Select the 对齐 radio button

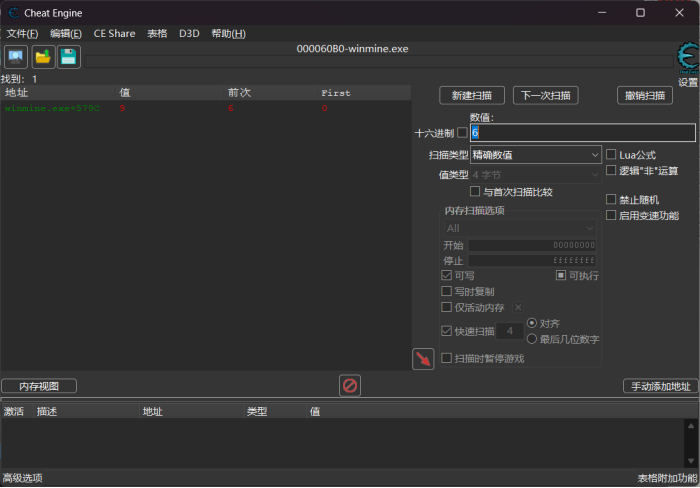point(532,323)
